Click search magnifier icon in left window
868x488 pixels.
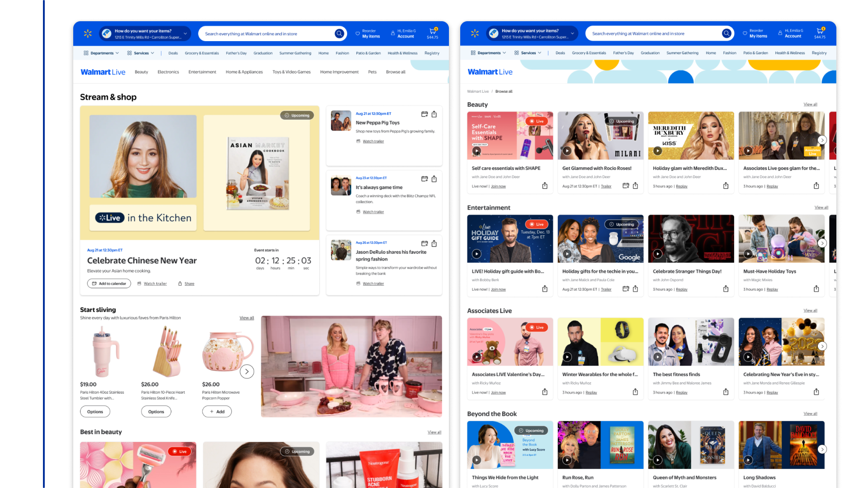(339, 33)
